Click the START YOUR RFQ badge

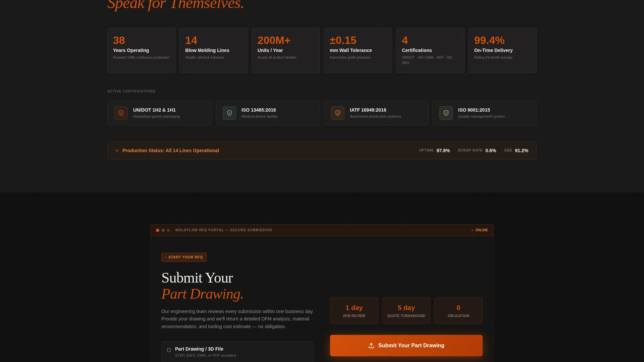(x=184, y=257)
